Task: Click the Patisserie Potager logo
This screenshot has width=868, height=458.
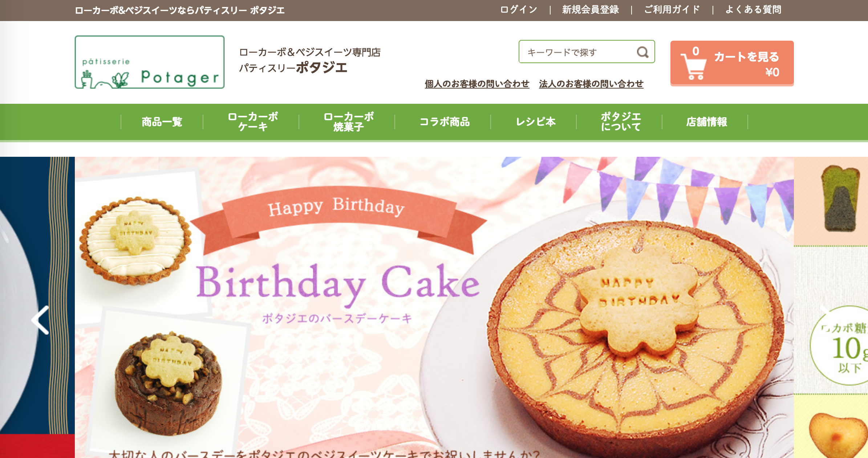Action: tap(150, 62)
